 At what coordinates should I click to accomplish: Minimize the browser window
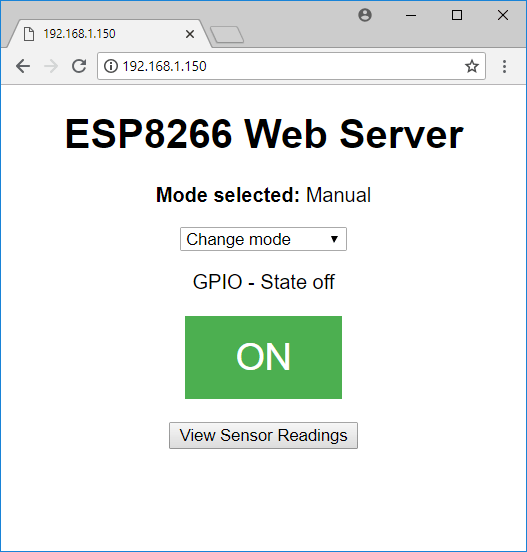[x=411, y=15]
